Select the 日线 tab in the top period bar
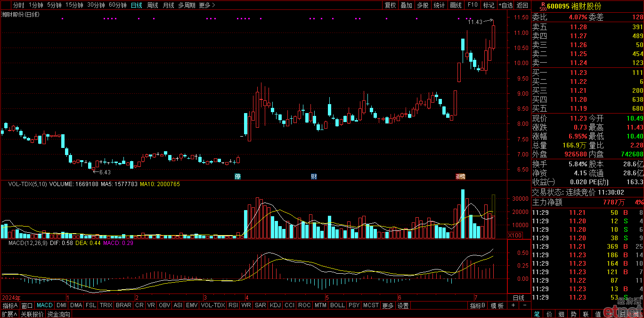The image size is (644, 318). [137, 5]
